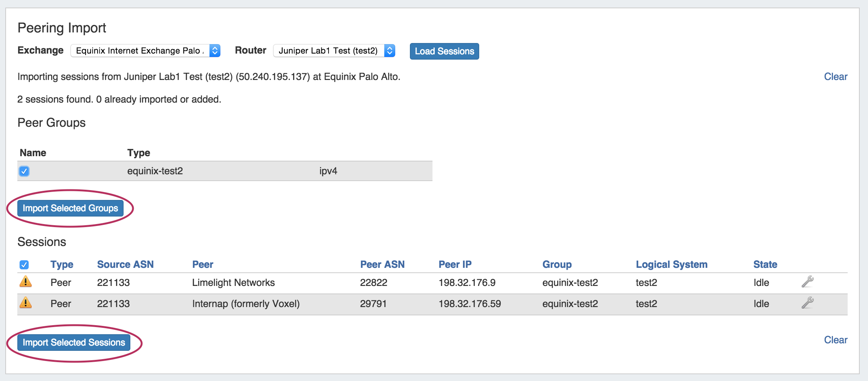Click the bottom Clear link
Image resolution: width=868 pixels, height=381 pixels.
835,340
